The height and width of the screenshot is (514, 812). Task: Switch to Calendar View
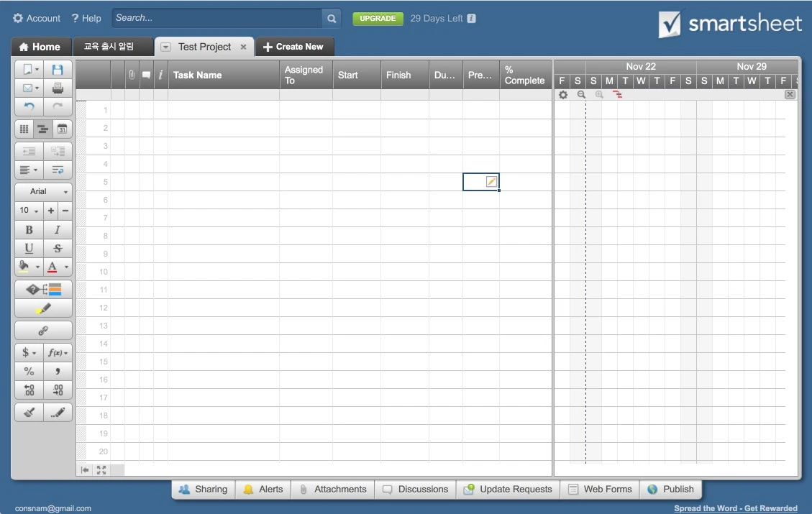(62, 129)
